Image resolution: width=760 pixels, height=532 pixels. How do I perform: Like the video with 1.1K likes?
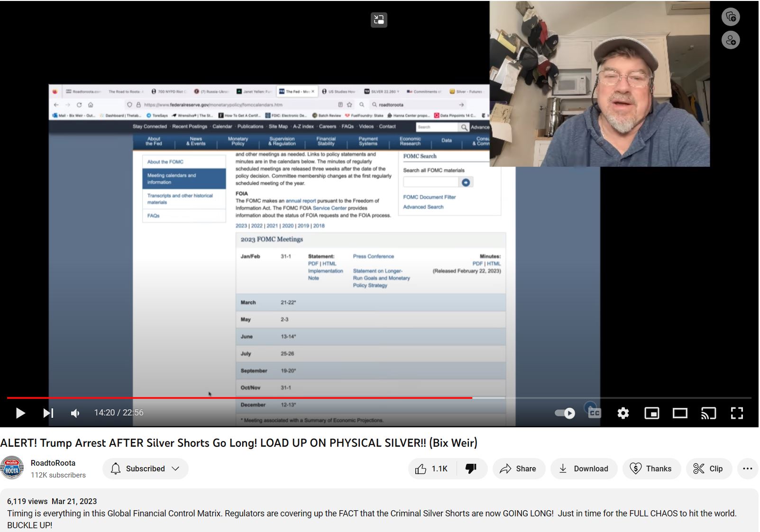(432, 469)
